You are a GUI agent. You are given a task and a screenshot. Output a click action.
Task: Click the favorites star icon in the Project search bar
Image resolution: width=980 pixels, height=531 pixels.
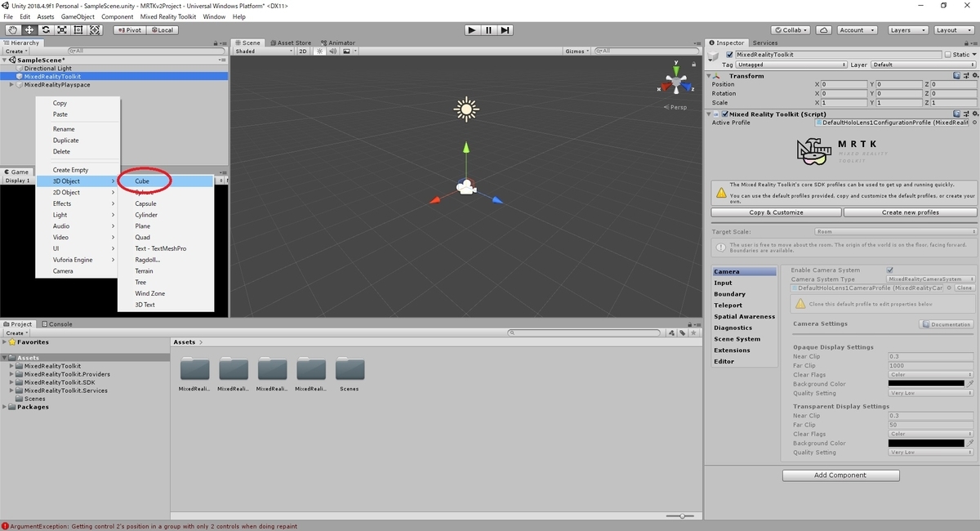tap(693, 332)
